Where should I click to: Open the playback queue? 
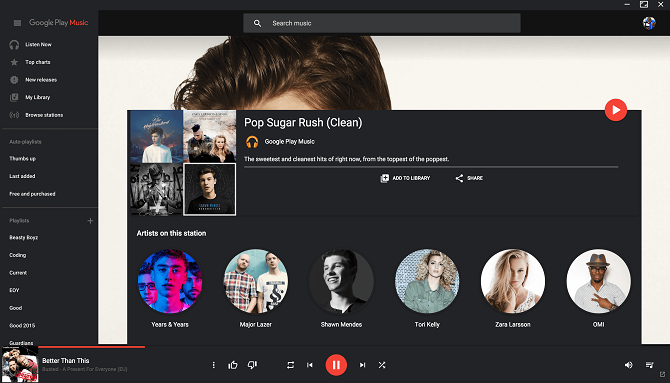[x=649, y=365]
